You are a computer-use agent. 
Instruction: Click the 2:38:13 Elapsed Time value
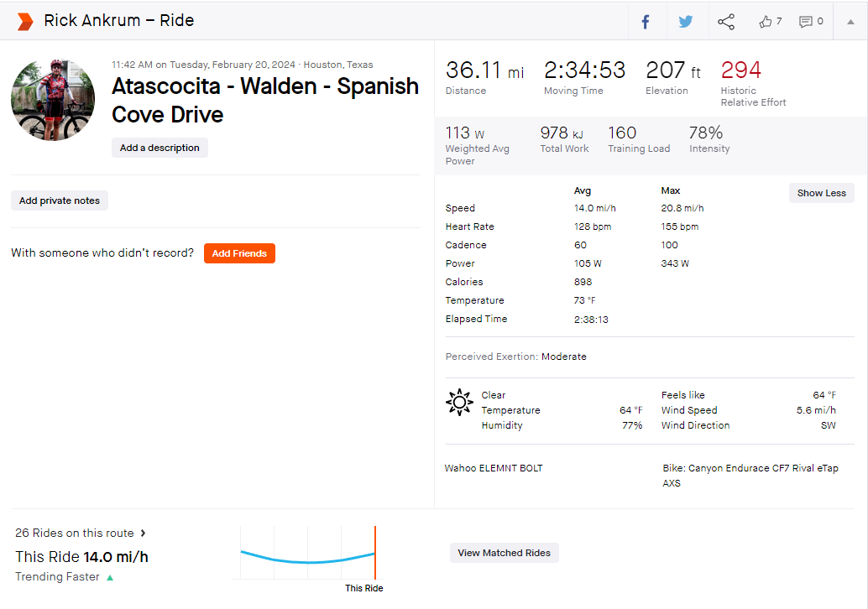(591, 319)
